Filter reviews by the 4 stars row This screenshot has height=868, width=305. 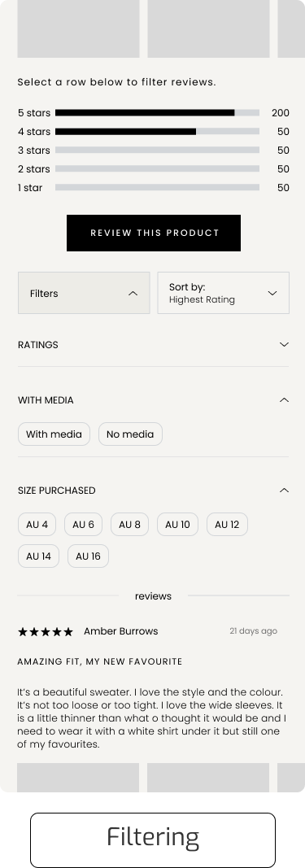point(154,132)
